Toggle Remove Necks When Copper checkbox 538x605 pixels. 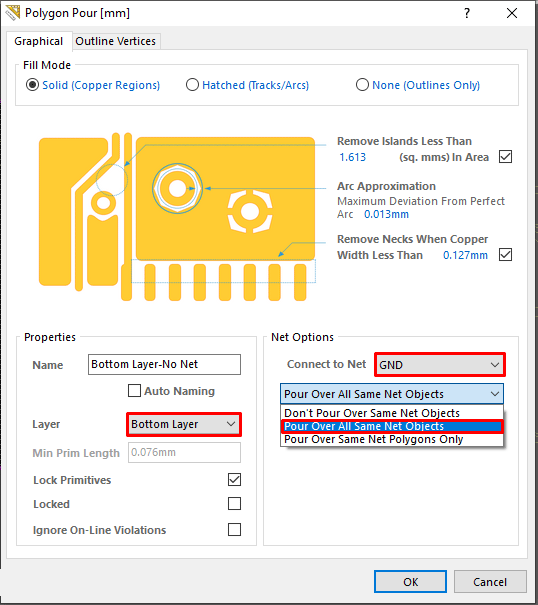tap(505, 255)
